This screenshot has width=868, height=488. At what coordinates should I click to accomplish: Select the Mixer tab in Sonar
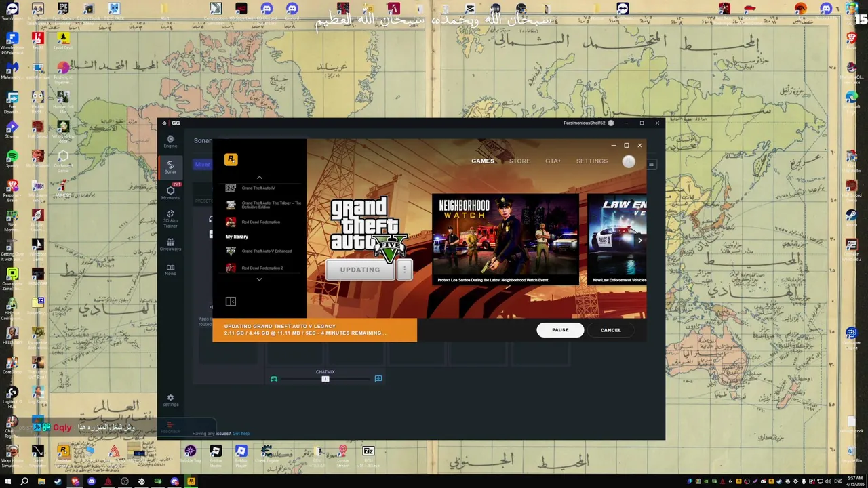[x=202, y=164]
